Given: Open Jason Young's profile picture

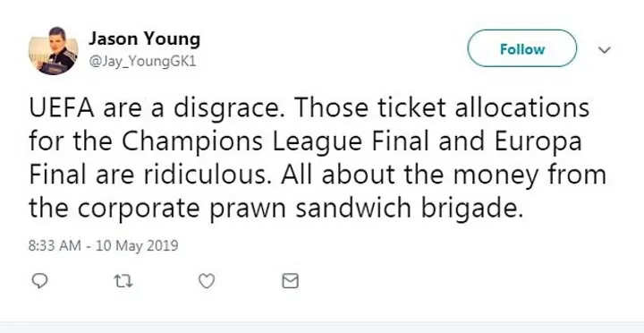Looking at the screenshot, I should point(54,50).
